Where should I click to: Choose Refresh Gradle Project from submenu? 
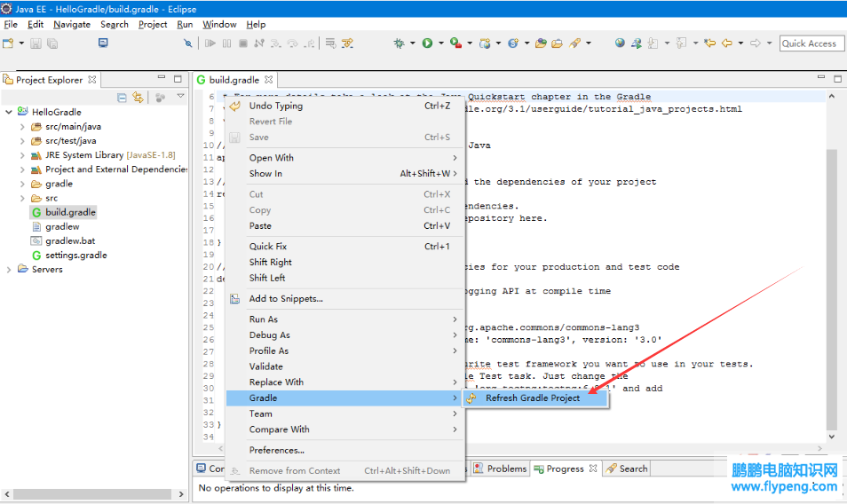[536, 398]
